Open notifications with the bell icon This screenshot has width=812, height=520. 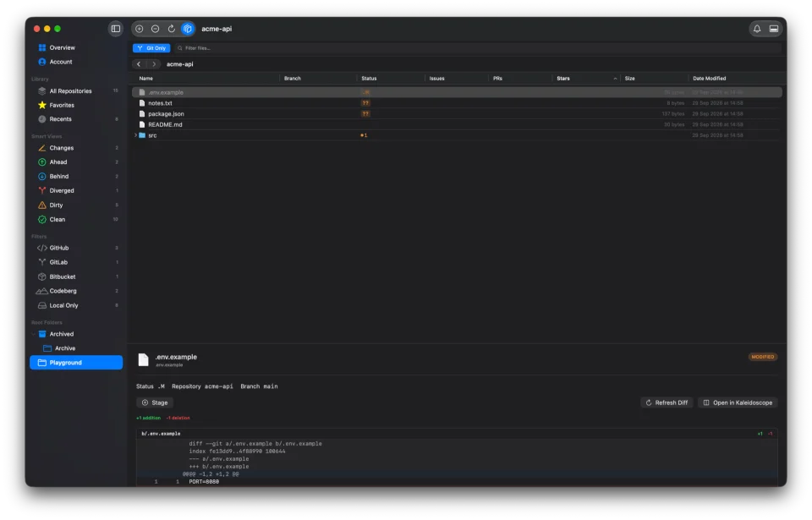756,29
